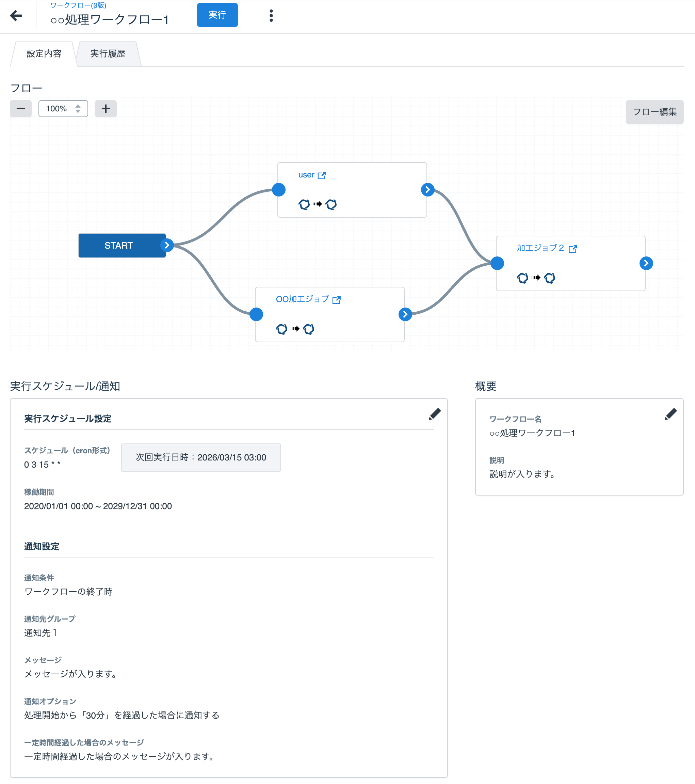This screenshot has width=695, height=784.
Task: Click the 次回実行日時 2026/03/15 03:00 box
Action: tap(201, 458)
